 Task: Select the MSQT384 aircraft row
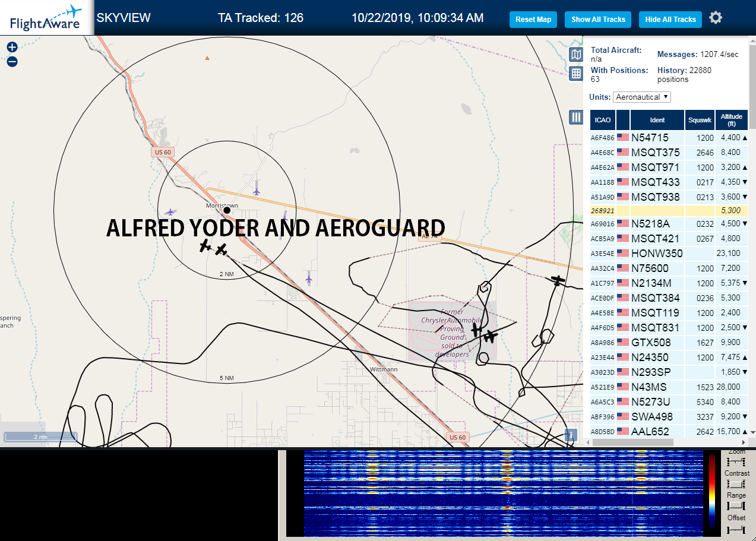point(669,298)
